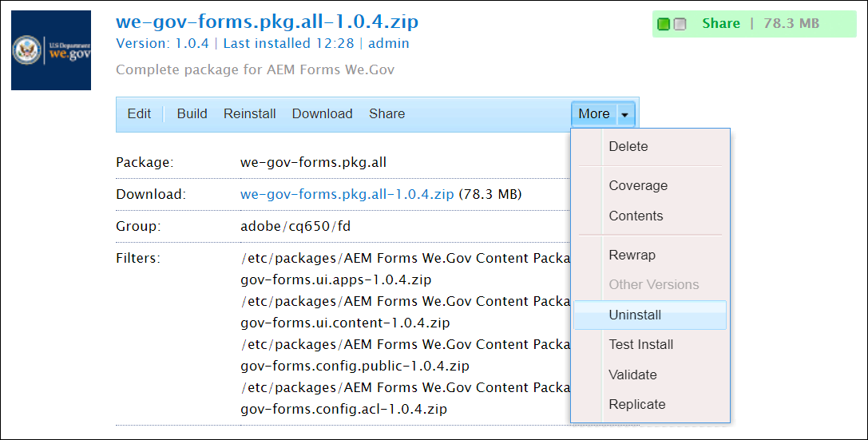Screen dimensions: 868x440
Task: Select Contents from the More menu
Action: tap(650, 216)
